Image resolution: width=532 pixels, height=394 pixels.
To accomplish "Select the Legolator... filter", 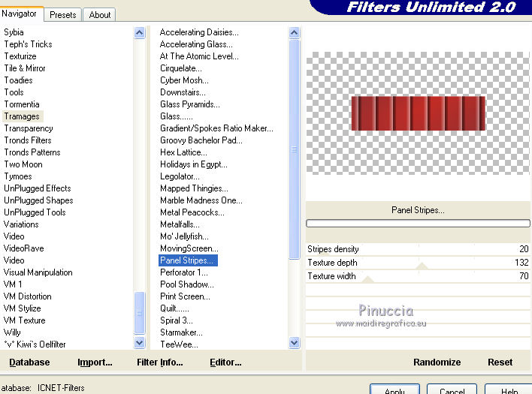I will (x=180, y=176).
